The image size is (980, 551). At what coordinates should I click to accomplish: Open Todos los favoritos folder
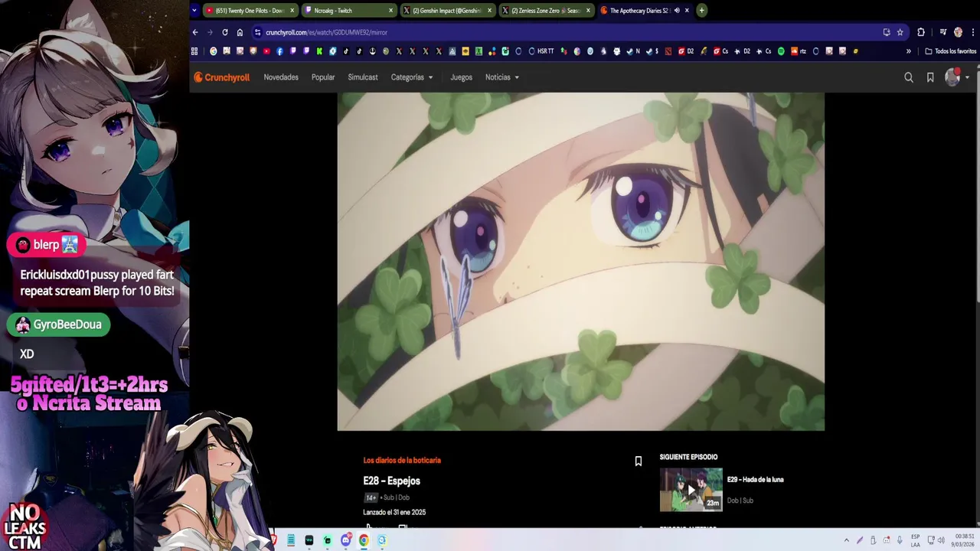point(951,51)
